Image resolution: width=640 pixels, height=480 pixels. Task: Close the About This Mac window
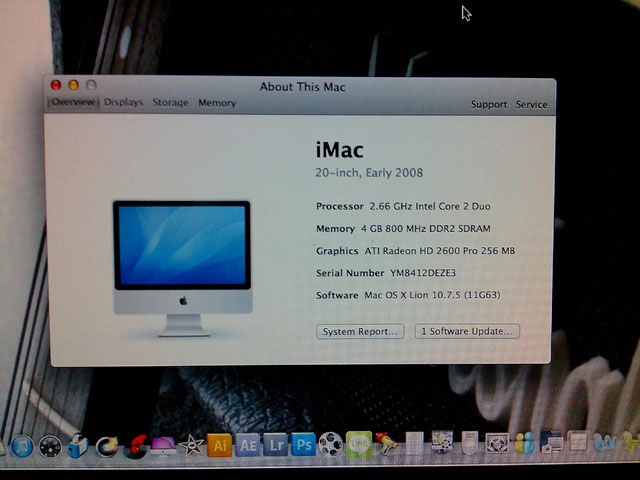click(x=56, y=85)
